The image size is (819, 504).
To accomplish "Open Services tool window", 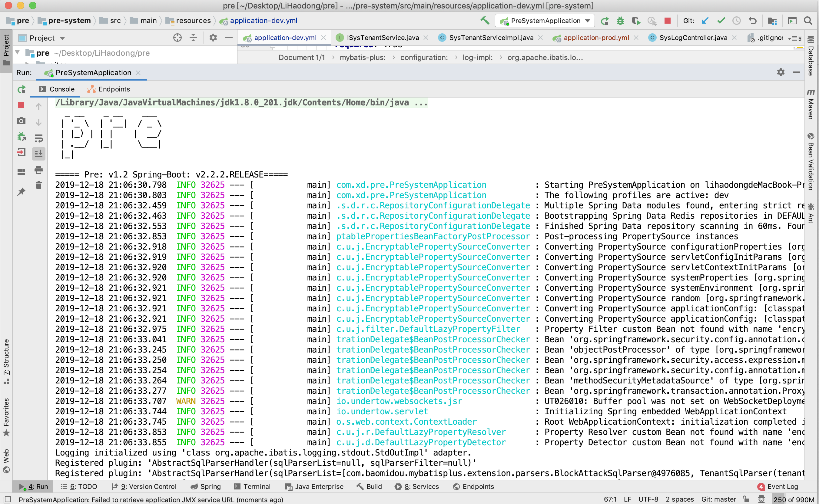I will pos(417,486).
